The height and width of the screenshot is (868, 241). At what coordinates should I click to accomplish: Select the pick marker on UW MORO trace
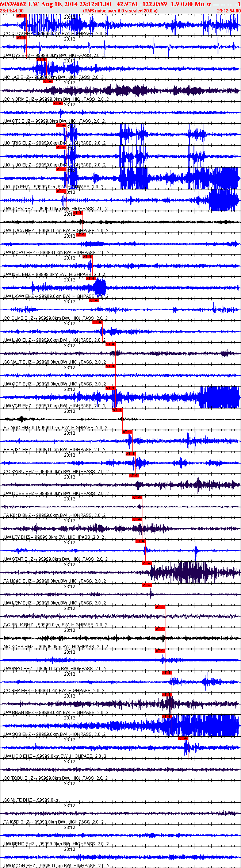tap(81, 235)
